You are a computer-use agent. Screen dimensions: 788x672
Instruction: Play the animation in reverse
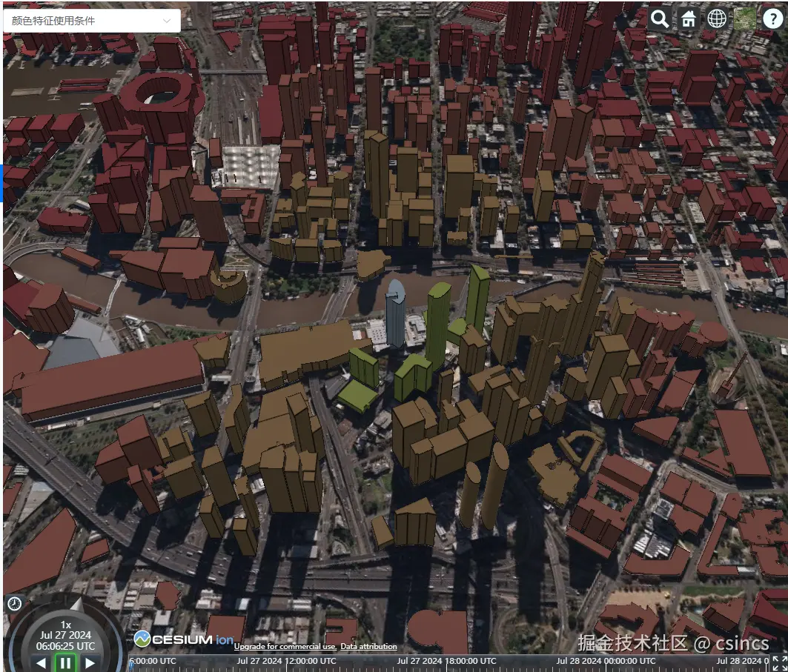click(42, 663)
